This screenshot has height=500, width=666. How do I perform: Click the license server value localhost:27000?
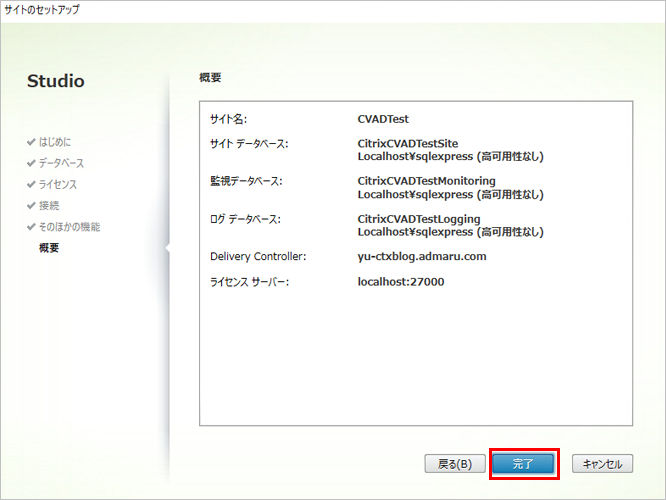click(x=401, y=282)
